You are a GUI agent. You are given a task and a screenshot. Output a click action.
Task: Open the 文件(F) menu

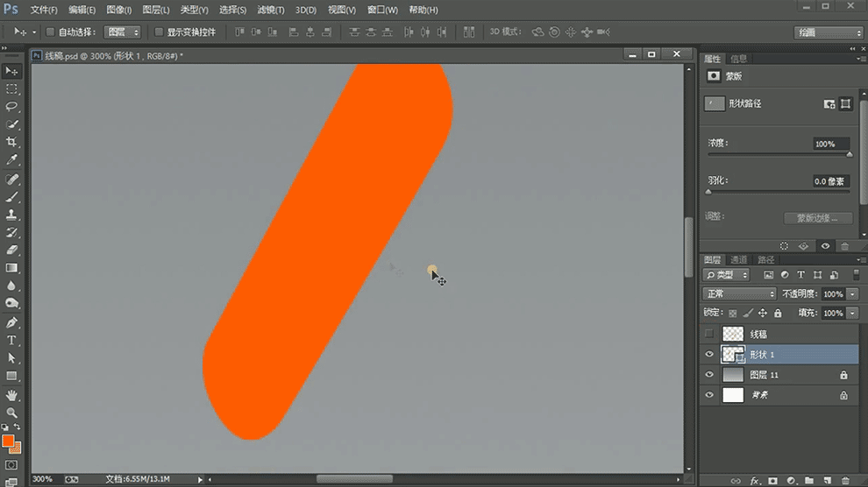coord(44,10)
